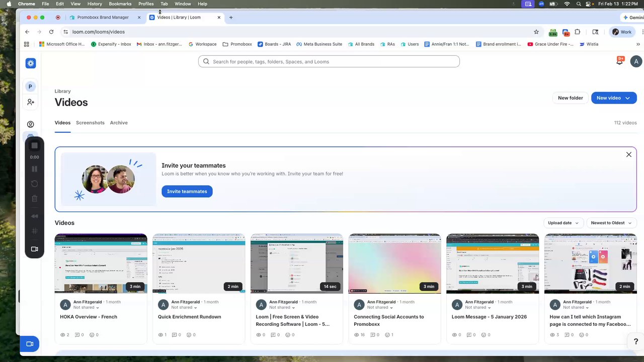Screen dimensions: 644x362
Task: Click the address bar URL
Action: [x=99, y=32]
